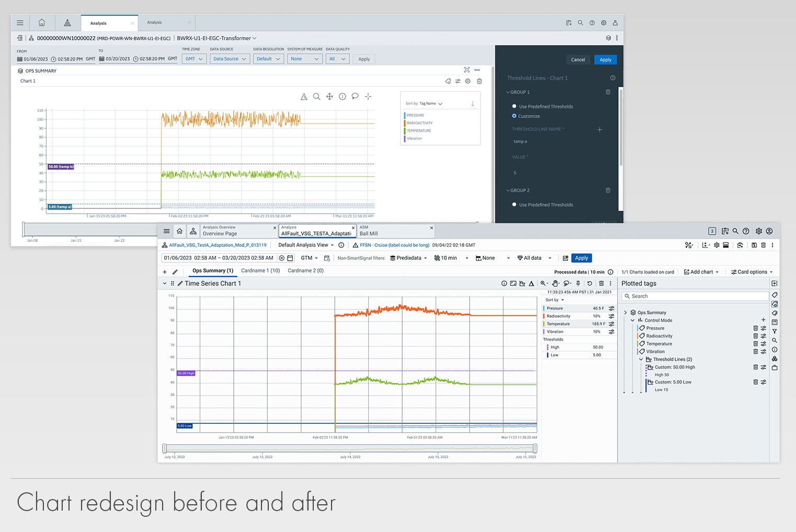The width and height of the screenshot is (796, 532).
Task: Open Data Resolution Default dropdown
Action: coord(268,59)
